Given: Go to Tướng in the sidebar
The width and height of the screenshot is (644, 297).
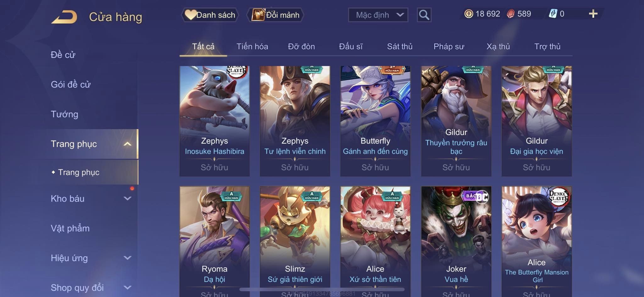Looking at the screenshot, I should click(64, 114).
